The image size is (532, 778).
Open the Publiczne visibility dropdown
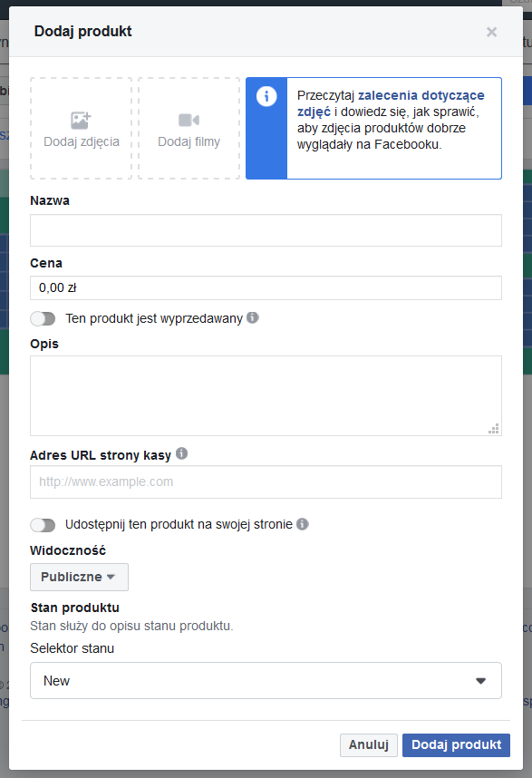pos(80,577)
